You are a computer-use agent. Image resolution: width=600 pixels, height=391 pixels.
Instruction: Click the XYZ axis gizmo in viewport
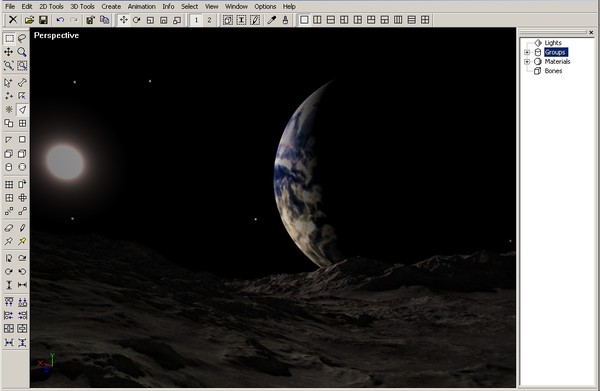pos(47,362)
